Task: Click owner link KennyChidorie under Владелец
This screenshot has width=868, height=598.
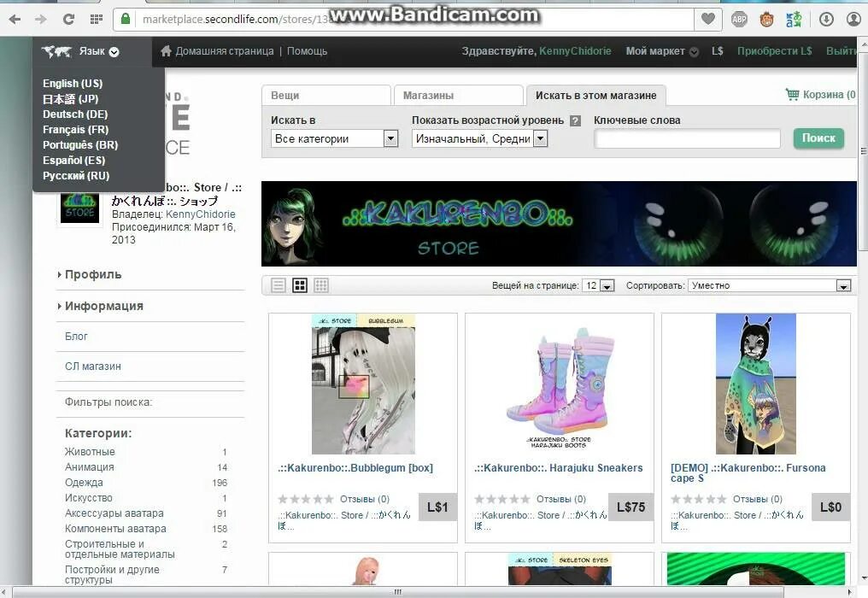Action: 201,214
